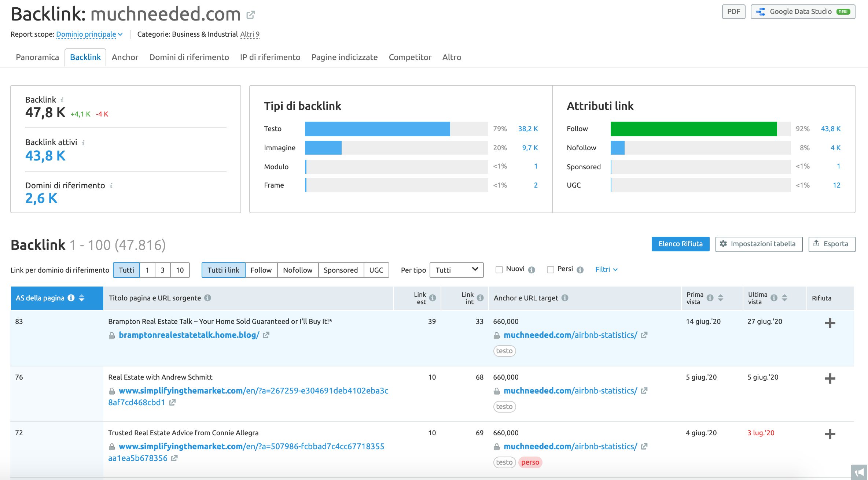Expand the Filtri dropdown
Image resolution: width=868 pixels, height=480 pixels.
click(x=606, y=270)
